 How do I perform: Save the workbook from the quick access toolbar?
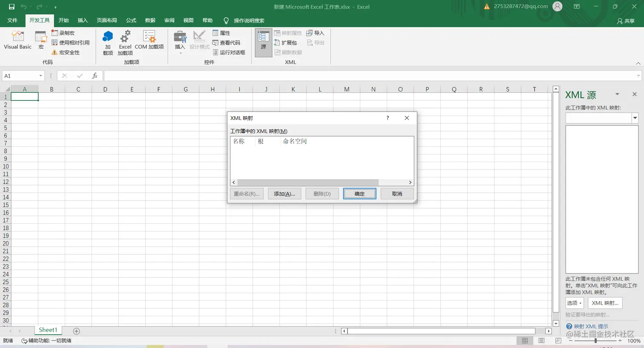(x=11, y=7)
